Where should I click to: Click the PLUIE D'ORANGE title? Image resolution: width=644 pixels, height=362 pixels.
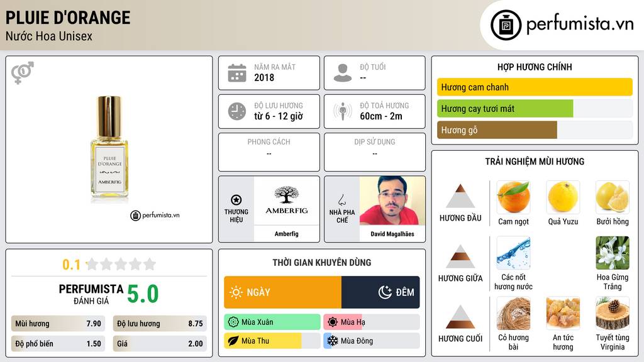(x=68, y=18)
